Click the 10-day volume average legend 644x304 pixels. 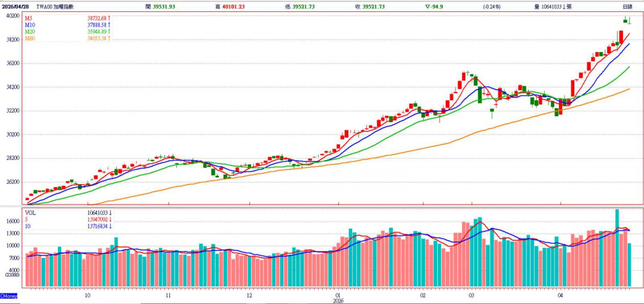point(28,227)
